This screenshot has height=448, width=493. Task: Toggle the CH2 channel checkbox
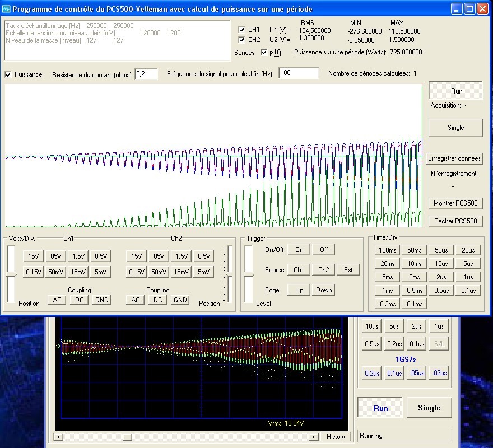(241, 40)
